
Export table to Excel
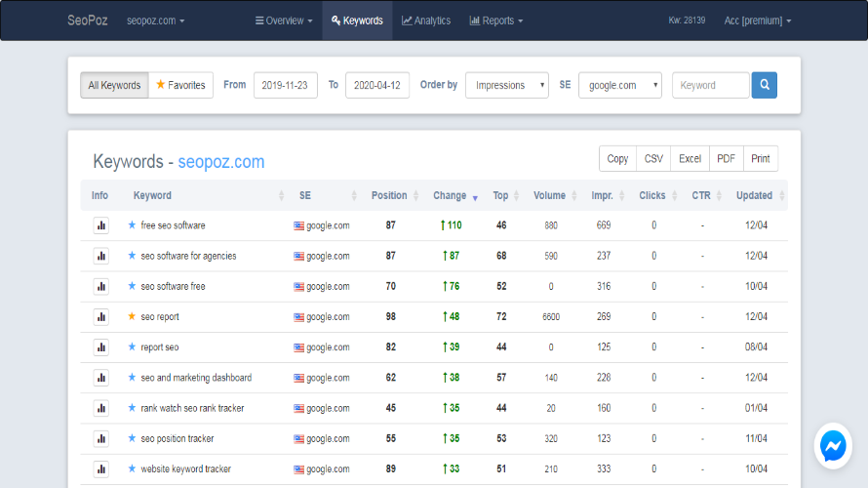coord(690,158)
